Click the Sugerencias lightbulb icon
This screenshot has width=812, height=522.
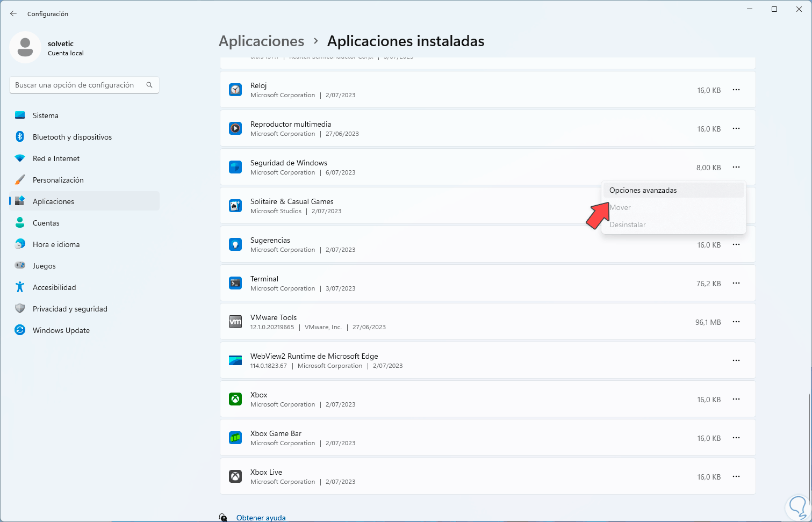pyautogui.click(x=235, y=244)
